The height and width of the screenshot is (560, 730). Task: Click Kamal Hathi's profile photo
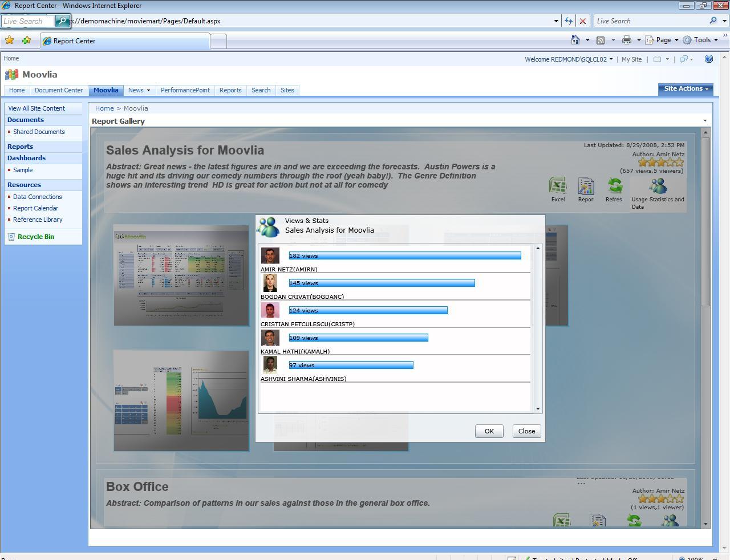(x=270, y=338)
